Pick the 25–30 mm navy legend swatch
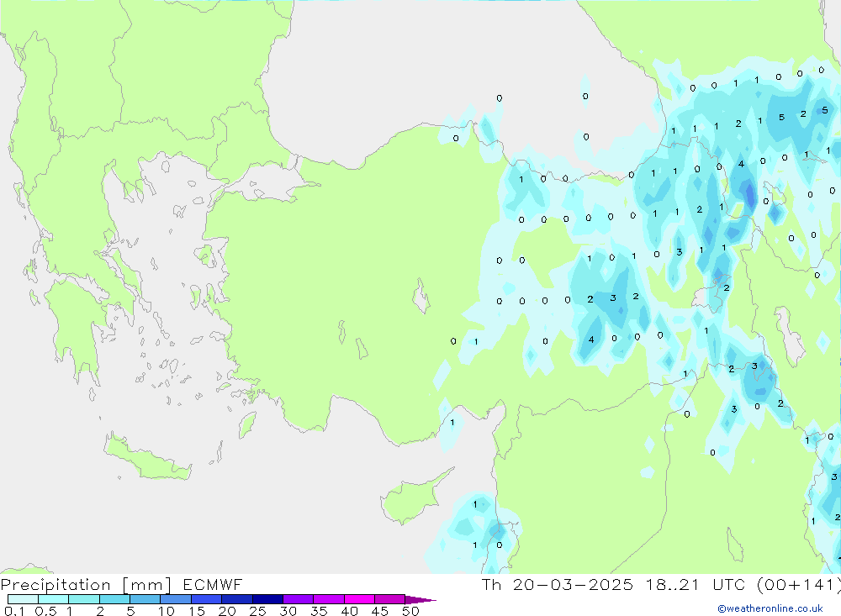 click(x=267, y=599)
